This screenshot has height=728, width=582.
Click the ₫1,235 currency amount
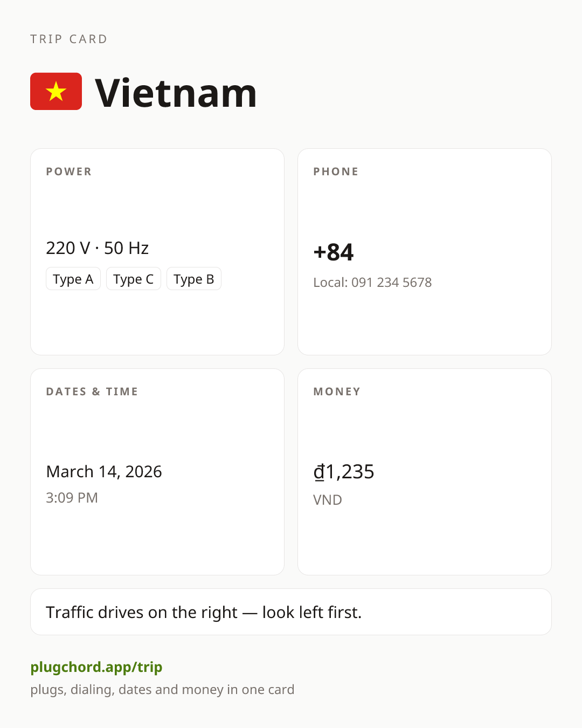point(344,472)
